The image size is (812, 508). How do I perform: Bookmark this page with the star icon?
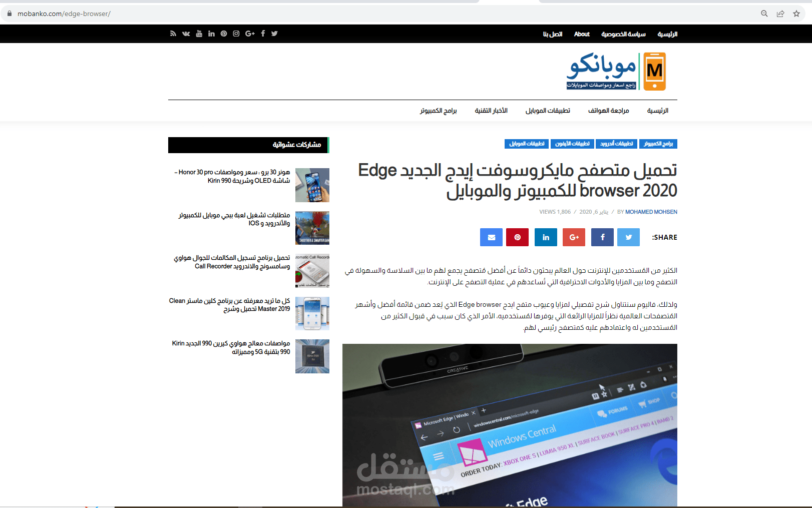click(x=796, y=14)
